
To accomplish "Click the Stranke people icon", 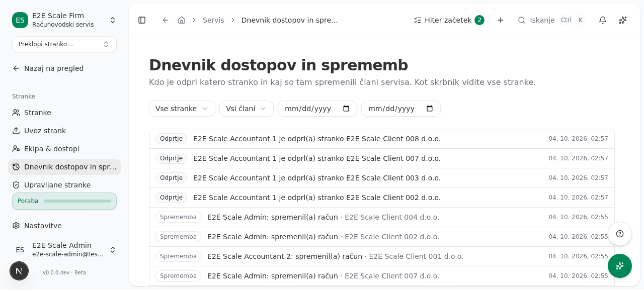I will 16,113.
